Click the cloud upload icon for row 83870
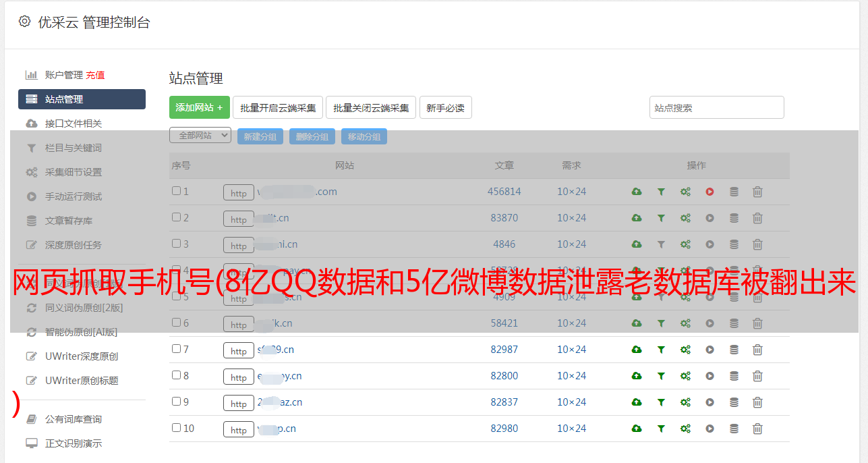The width and height of the screenshot is (868, 463). [637, 218]
